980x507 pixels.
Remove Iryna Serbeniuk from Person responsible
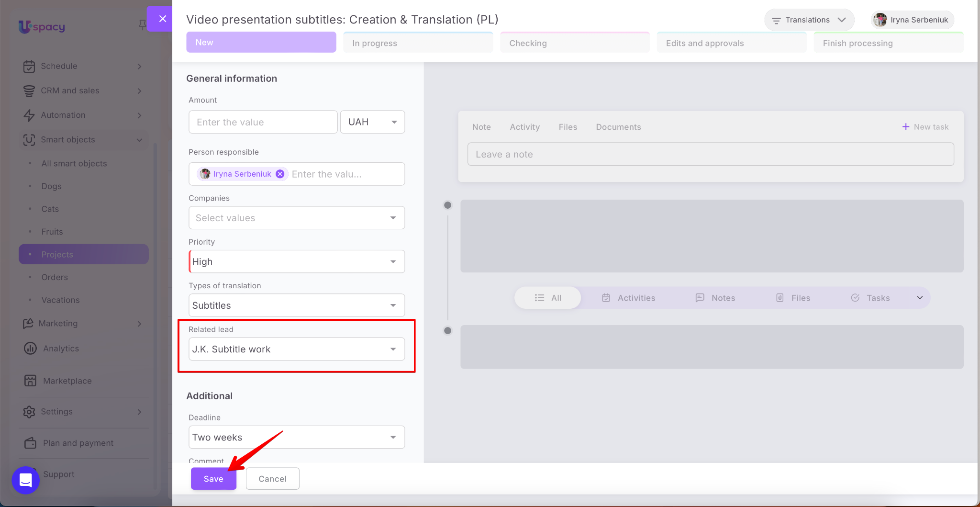click(280, 174)
